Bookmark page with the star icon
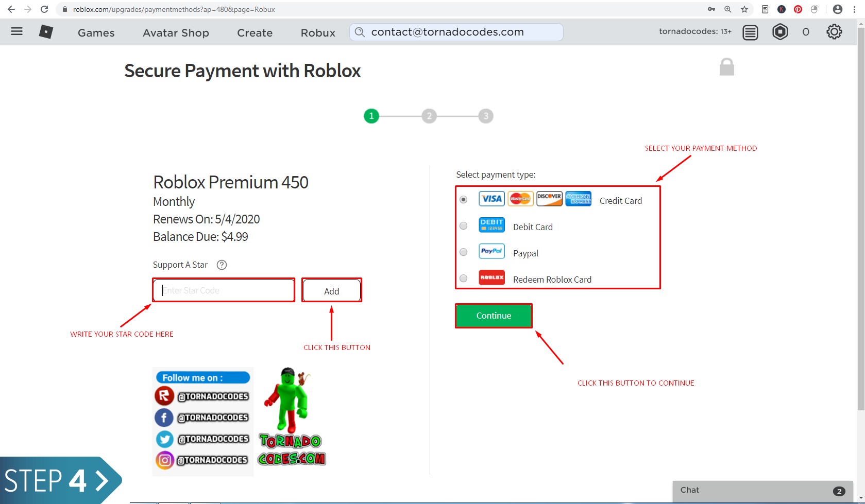The height and width of the screenshot is (504, 865). (744, 9)
